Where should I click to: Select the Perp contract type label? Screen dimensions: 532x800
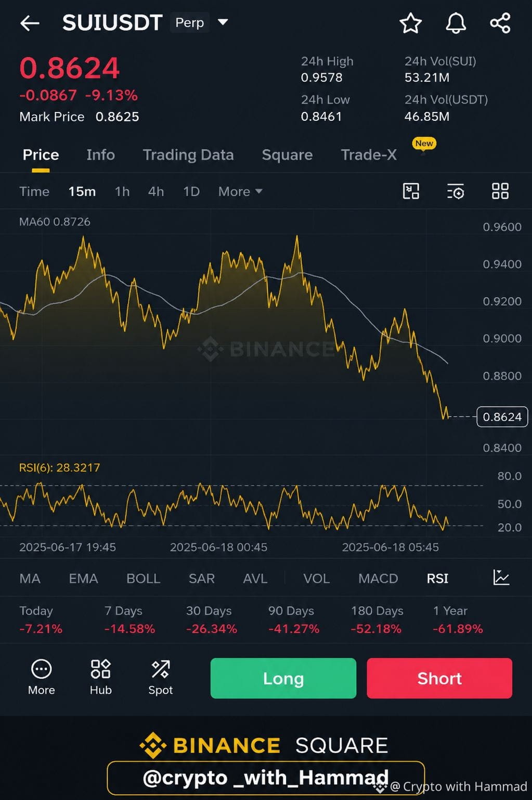(x=189, y=22)
